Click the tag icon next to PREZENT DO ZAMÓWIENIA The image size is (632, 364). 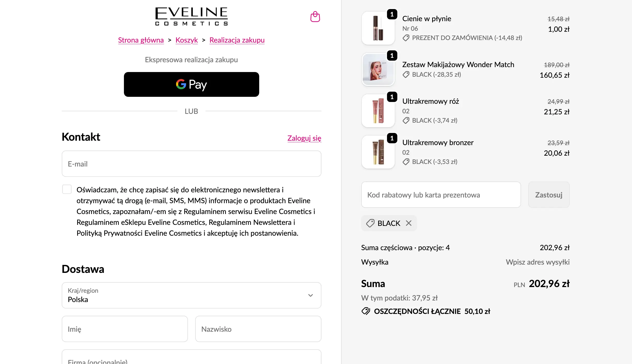pyautogui.click(x=406, y=38)
